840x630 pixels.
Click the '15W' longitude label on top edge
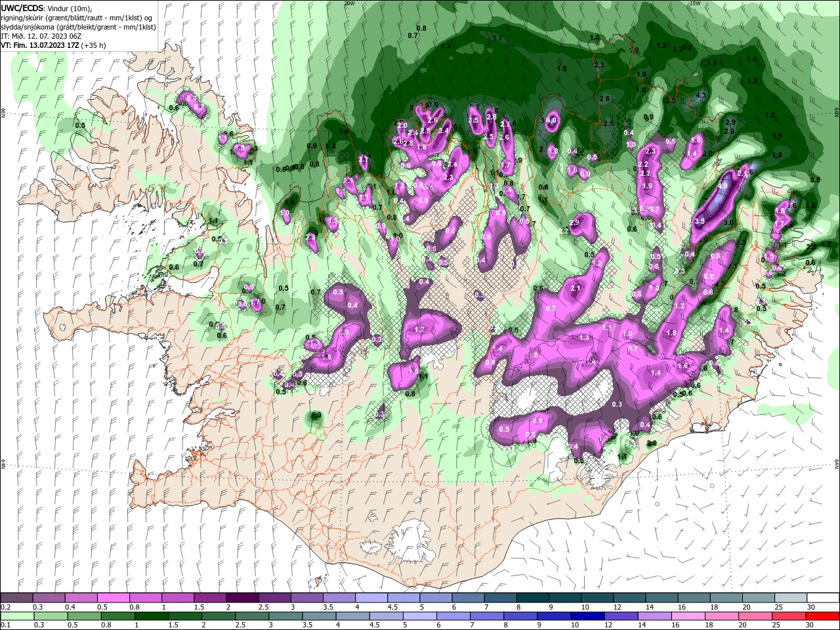pos(696,3)
